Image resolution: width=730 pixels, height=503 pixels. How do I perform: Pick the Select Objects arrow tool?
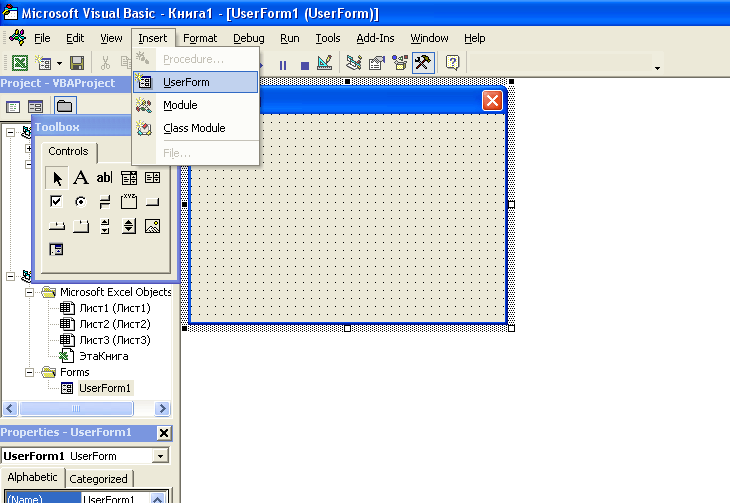click(x=57, y=178)
